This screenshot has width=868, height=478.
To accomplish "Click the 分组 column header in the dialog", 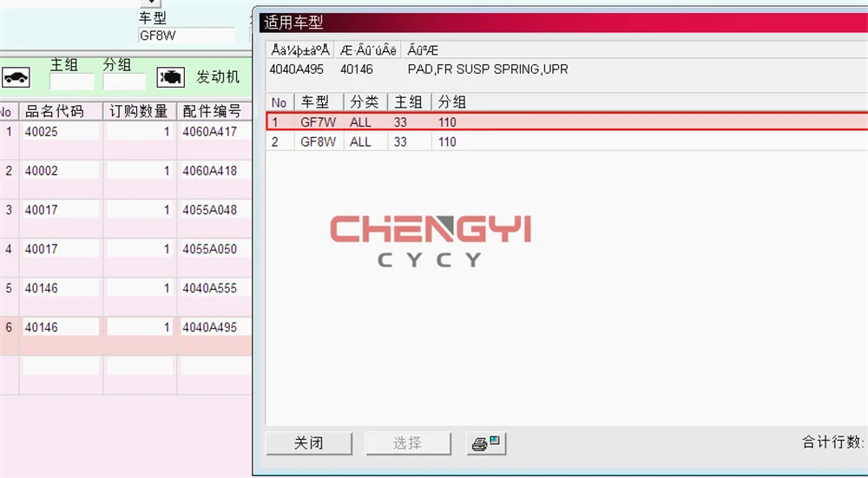I will [452, 102].
